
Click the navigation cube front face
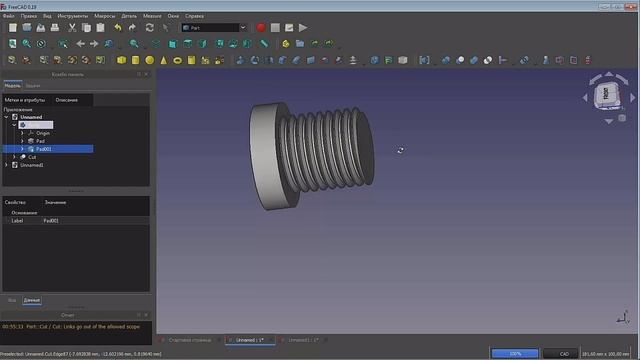[x=606, y=94]
